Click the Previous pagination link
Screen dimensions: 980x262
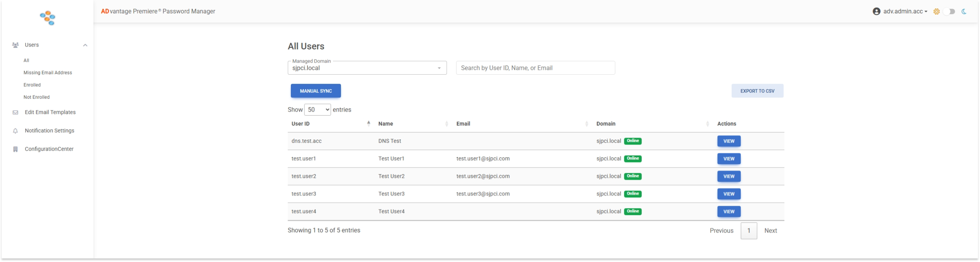point(721,231)
